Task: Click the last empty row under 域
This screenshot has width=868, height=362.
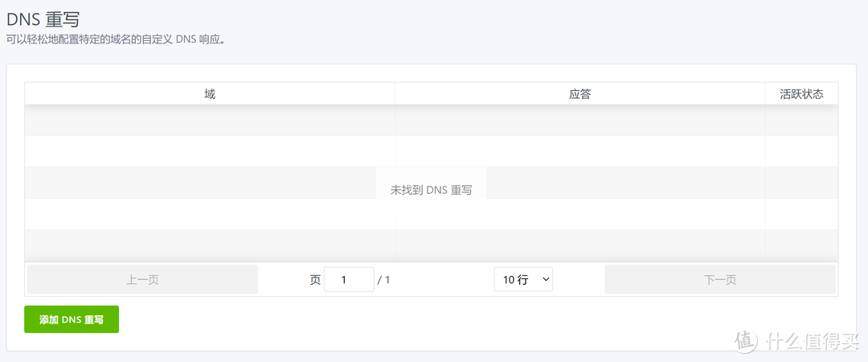Action: (x=210, y=245)
